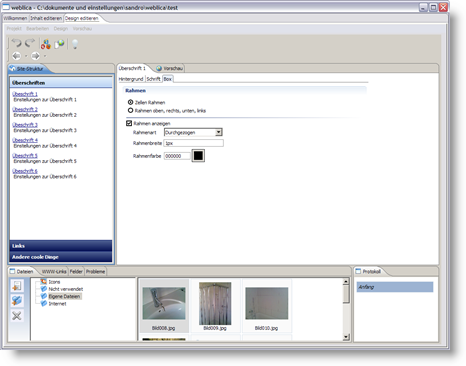
Task: Open the Überschrift 1 link
Action: point(25,94)
